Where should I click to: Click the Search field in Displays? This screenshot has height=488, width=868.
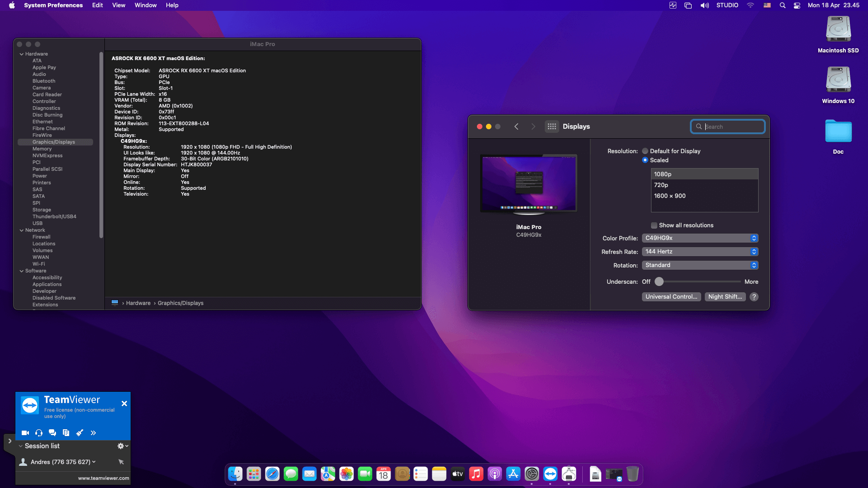(x=728, y=127)
